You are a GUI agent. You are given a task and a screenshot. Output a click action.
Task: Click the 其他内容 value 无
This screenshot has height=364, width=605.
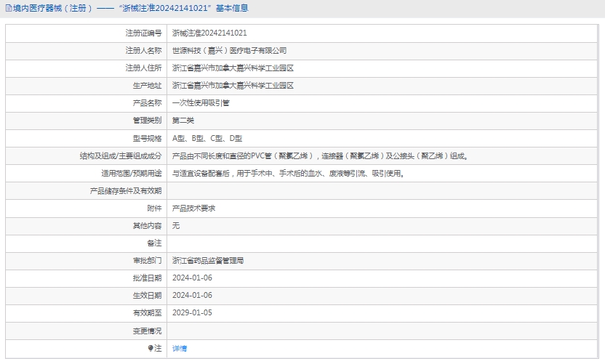(x=176, y=225)
